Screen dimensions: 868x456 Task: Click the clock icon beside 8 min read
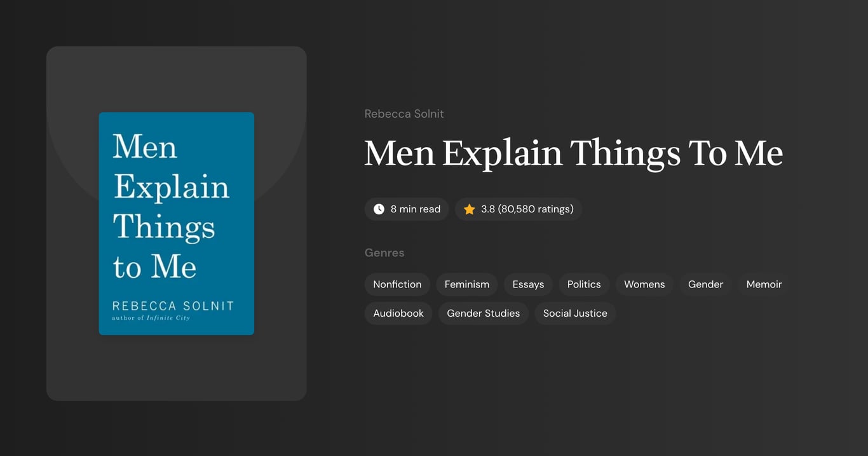(x=379, y=209)
